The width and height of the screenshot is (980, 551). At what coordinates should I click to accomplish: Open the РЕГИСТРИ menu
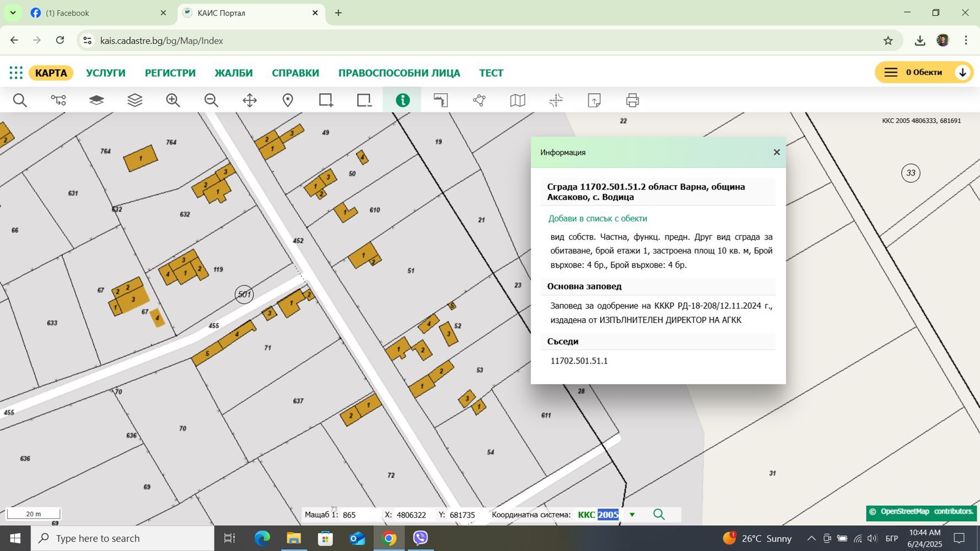(x=170, y=73)
